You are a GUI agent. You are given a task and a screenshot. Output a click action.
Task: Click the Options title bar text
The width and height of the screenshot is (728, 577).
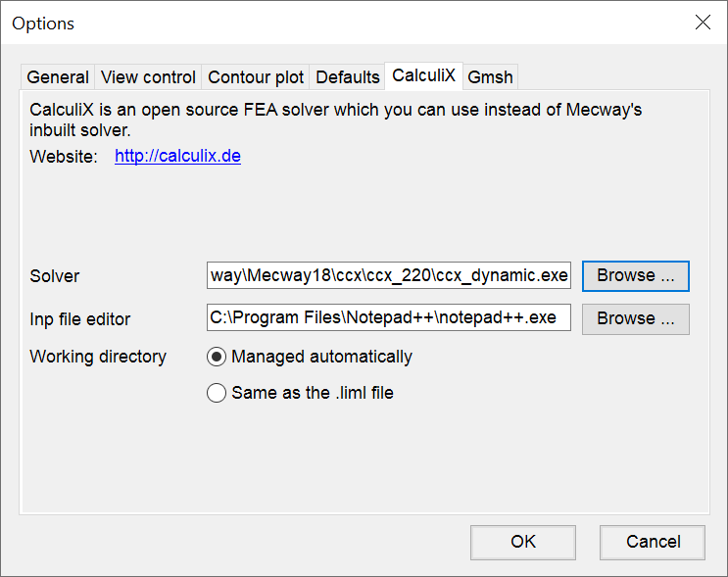[x=43, y=24]
